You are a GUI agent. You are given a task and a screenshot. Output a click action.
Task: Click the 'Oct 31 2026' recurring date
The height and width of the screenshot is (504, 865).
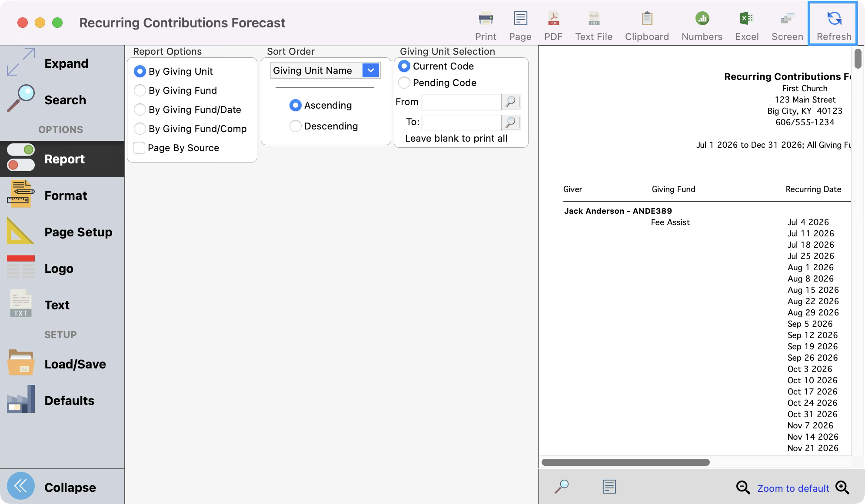pos(812,414)
